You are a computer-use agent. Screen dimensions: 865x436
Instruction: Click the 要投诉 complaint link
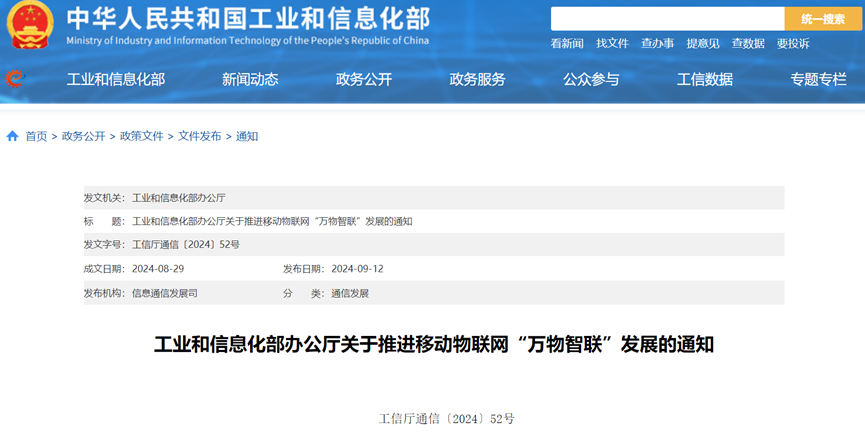[x=793, y=43]
